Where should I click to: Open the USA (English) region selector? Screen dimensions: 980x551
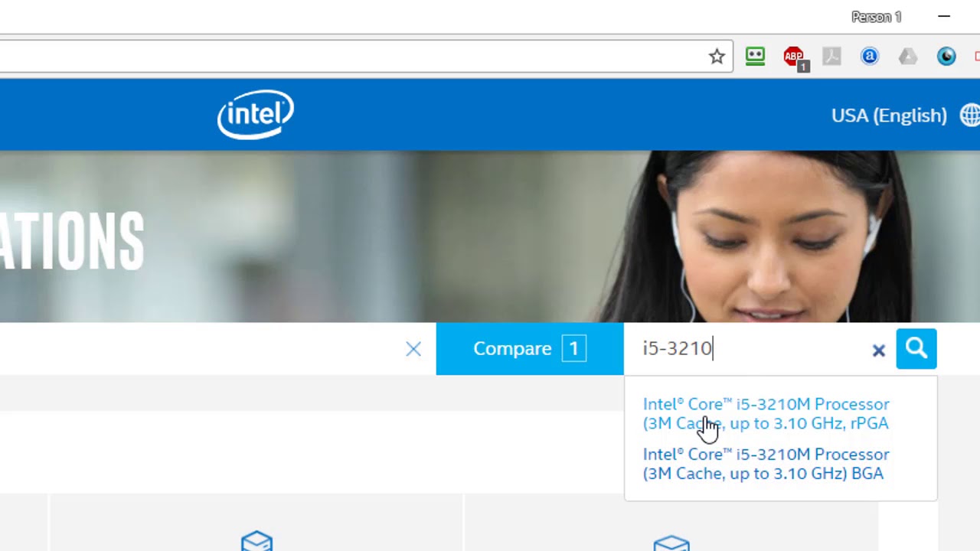(889, 116)
